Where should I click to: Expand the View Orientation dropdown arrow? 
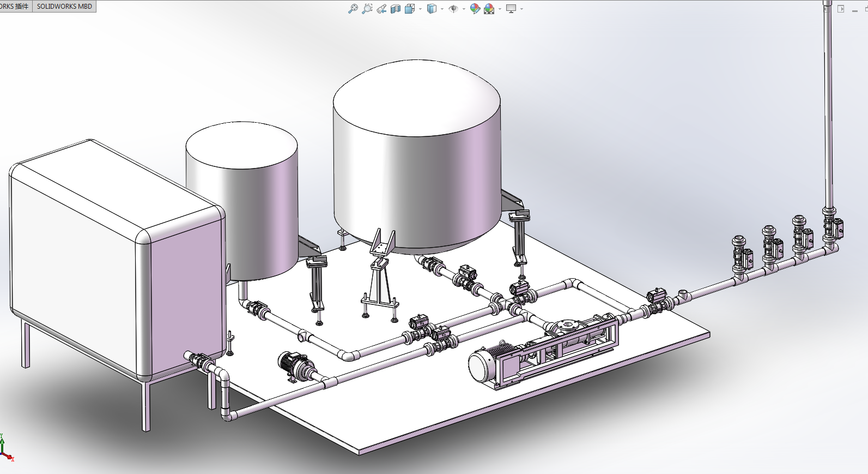coord(421,9)
